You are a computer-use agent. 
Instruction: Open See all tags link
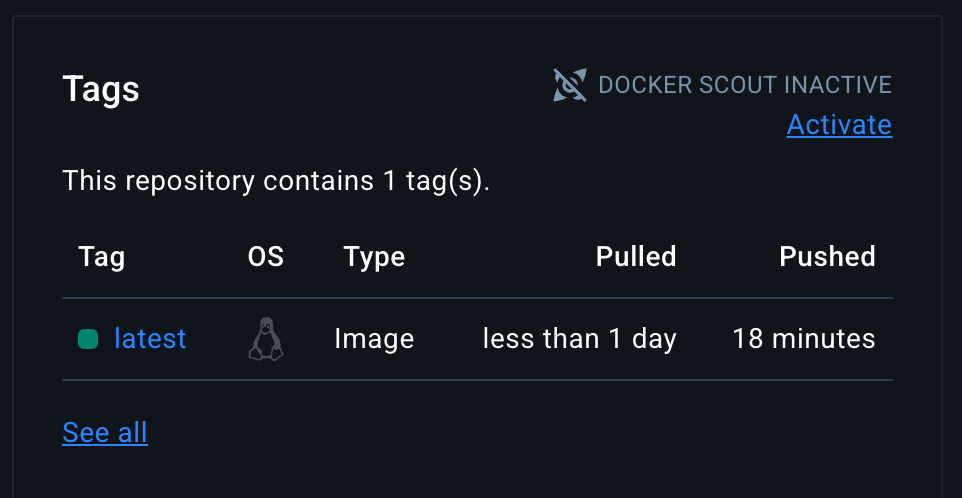point(105,432)
